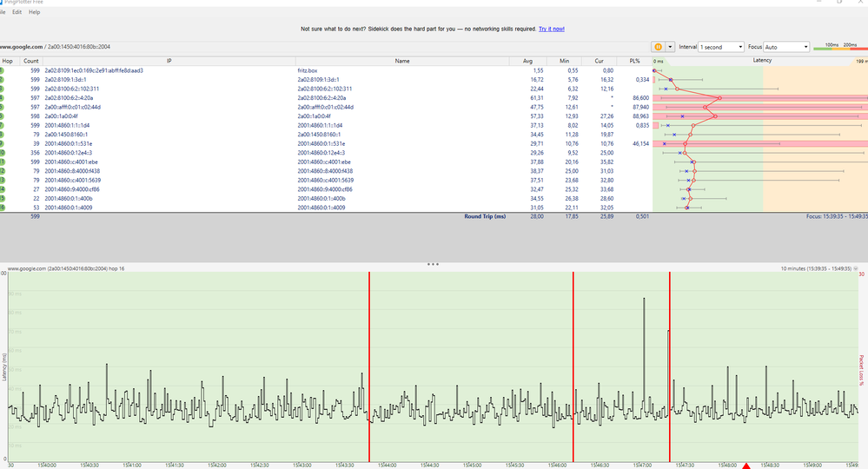Click the minimum value 26,38
This screenshot has width=868, height=469.
572,199
